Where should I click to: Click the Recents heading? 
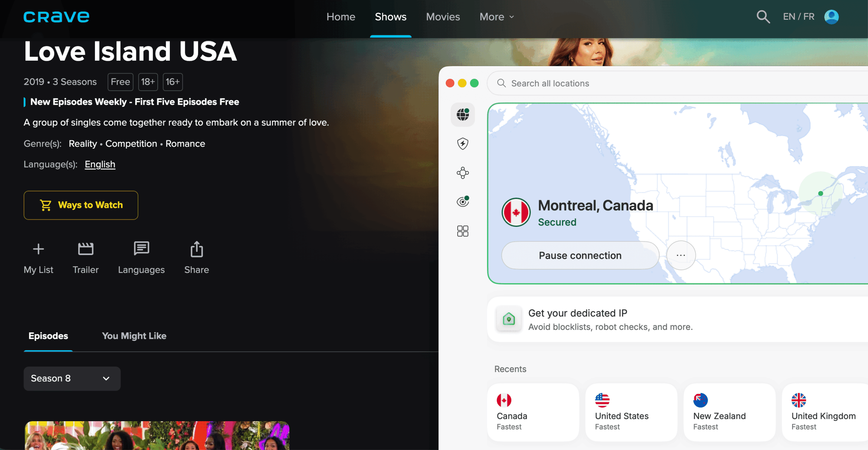click(510, 369)
